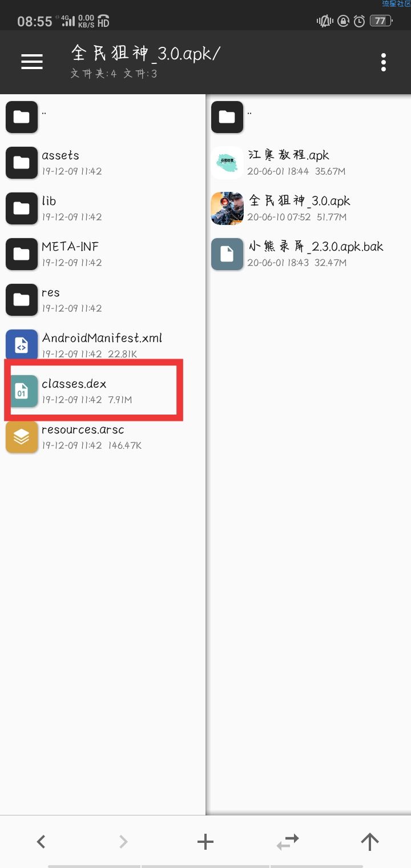
Task: Tap the forward arrow in bottom bar
Action: pyautogui.click(x=123, y=841)
